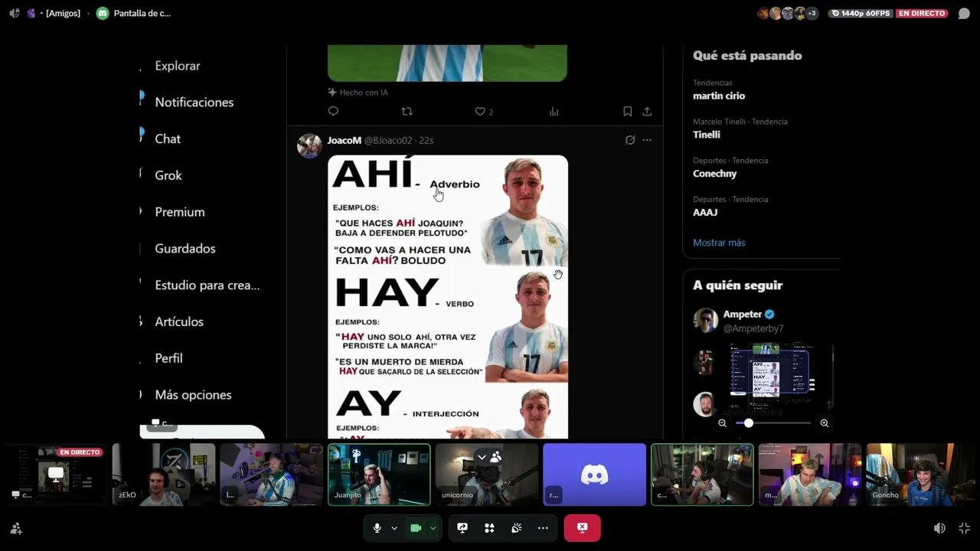Open the Conechny trending topic
Screen dimensions: 980x551
click(715, 174)
